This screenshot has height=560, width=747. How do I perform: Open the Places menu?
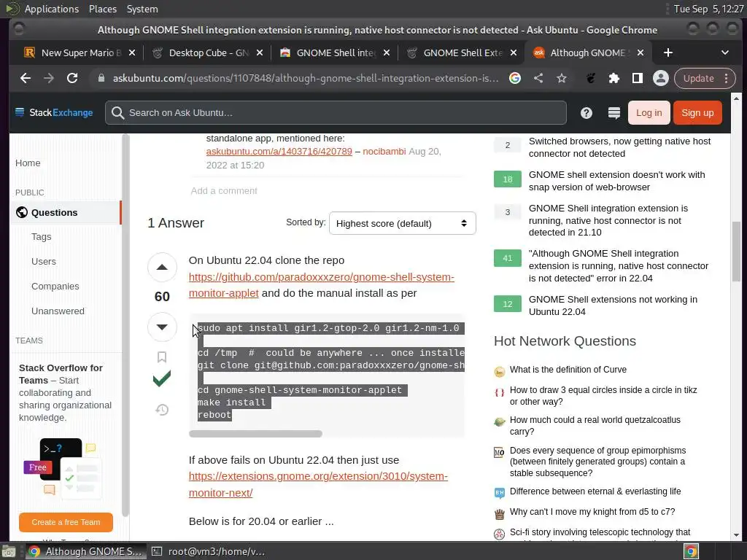[x=103, y=9]
